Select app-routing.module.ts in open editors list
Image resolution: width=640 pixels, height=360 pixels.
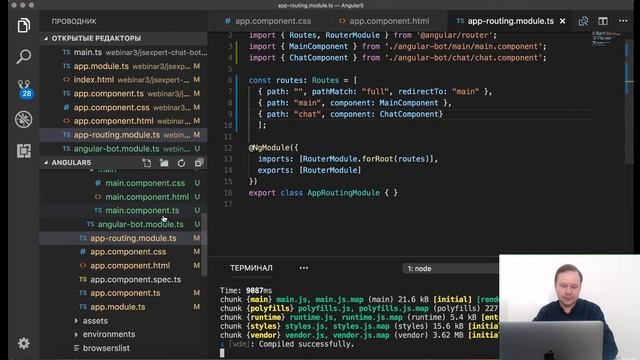click(x=123, y=135)
